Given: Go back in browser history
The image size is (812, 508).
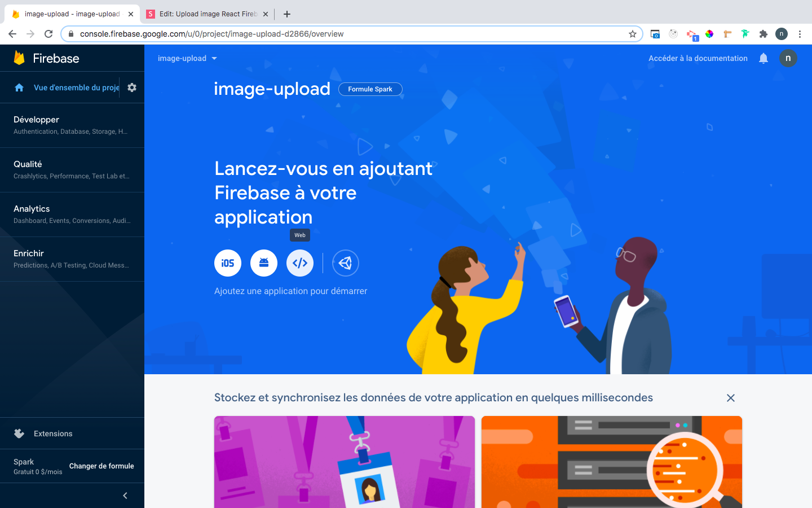Looking at the screenshot, I should pyautogui.click(x=12, y=34).
